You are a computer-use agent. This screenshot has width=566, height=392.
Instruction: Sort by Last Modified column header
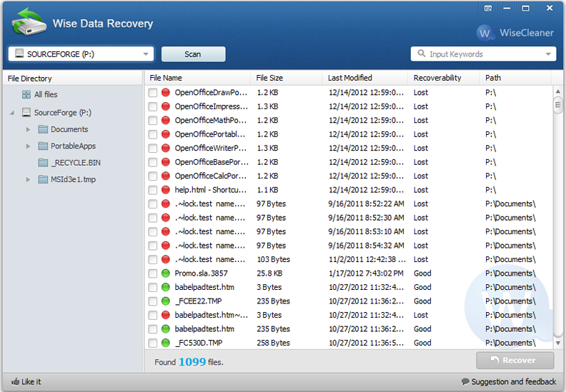coord(364,78)
